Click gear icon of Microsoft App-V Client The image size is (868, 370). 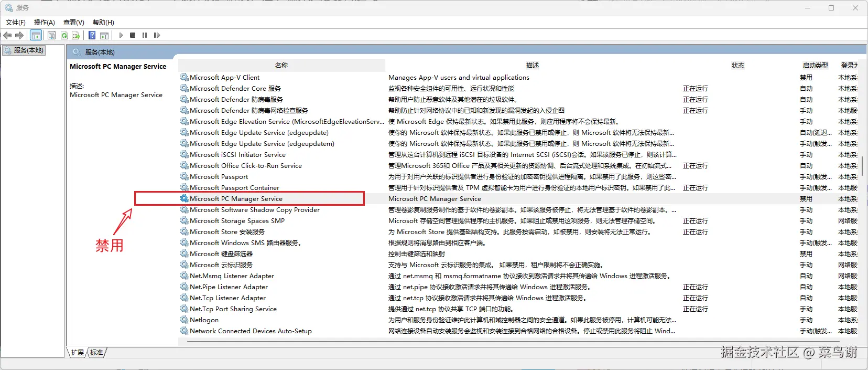tap(185, 77)
